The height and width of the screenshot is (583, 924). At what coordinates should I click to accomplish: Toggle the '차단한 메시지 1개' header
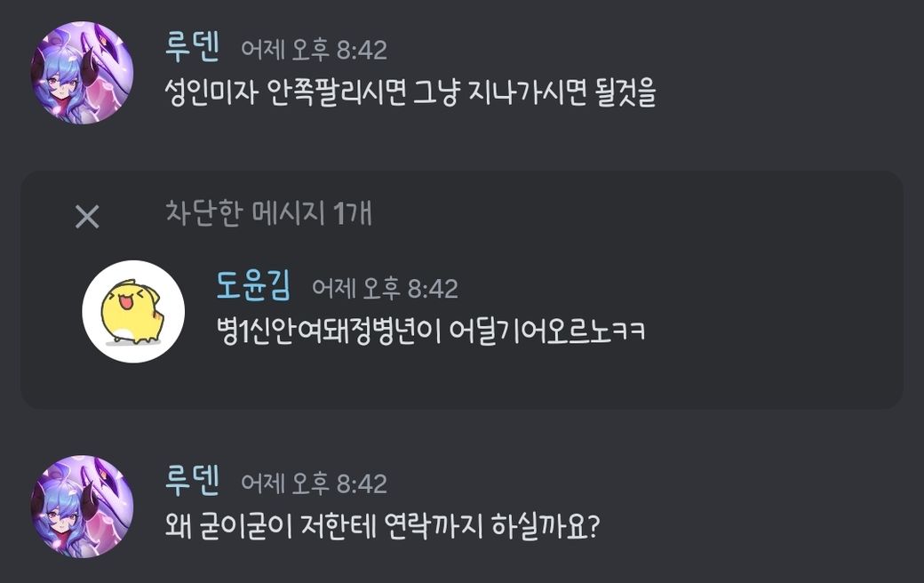pyautogui.click(x=268, y=213)
